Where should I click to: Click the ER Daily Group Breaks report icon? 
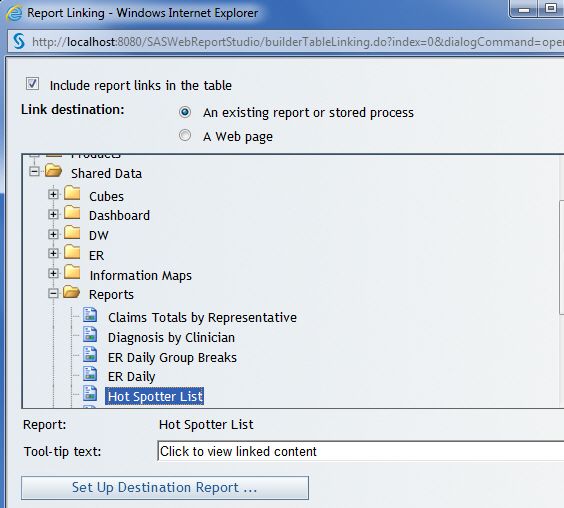pyautogui.click(x=90, y=354)
